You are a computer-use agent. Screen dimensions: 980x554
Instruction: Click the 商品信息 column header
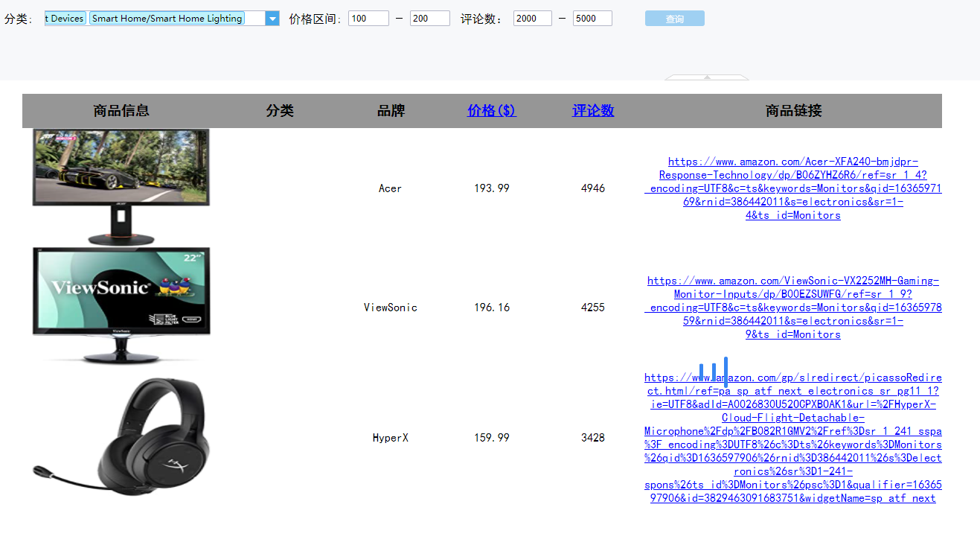[x=121, y=111]
